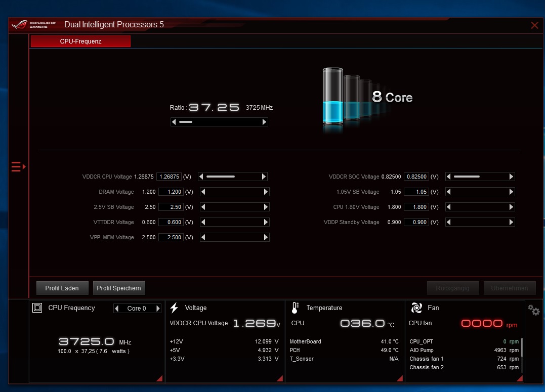Decrease VDDCR CPU Voltage with left arrow

click(201, 177)
